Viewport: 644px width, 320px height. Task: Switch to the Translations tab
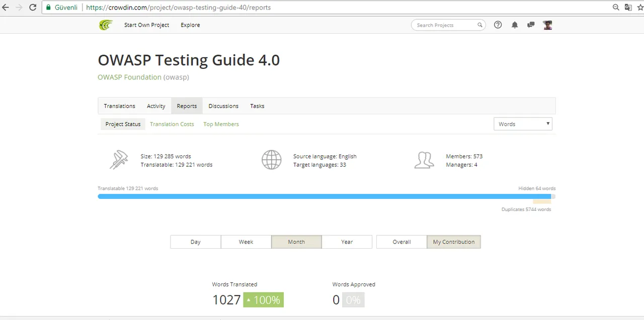[119, 106]
